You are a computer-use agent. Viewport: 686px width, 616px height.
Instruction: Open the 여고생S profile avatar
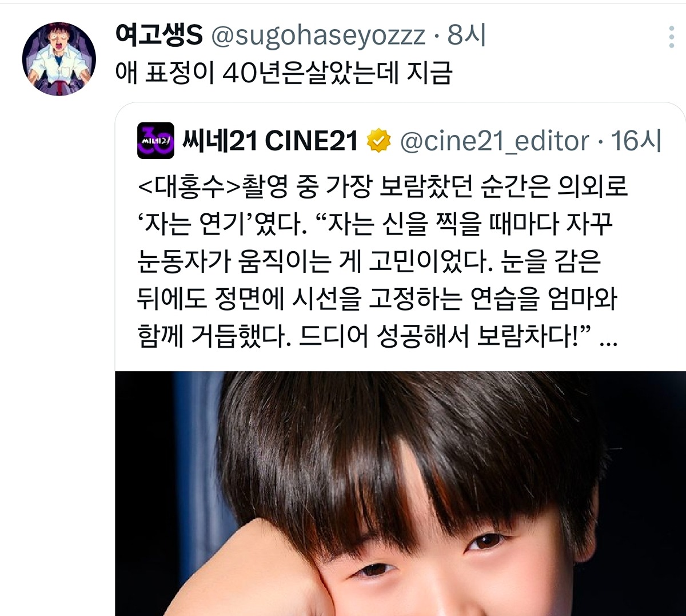(59, 59)
